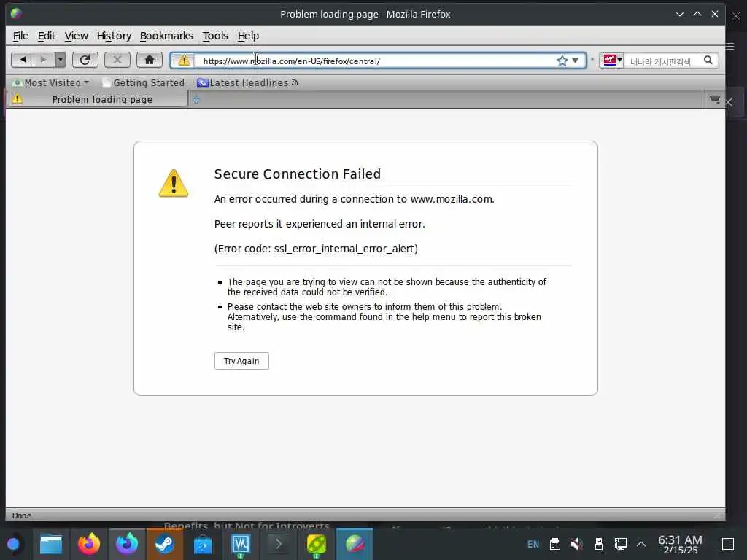Open the application launcher on taskbar

pos(13,544)
